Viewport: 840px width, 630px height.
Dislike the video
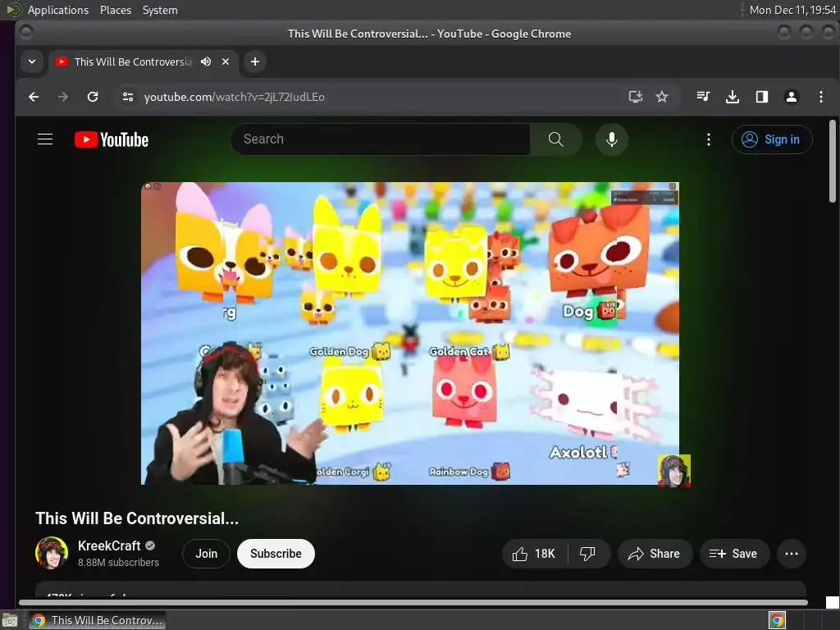click(x=588, y=554)
